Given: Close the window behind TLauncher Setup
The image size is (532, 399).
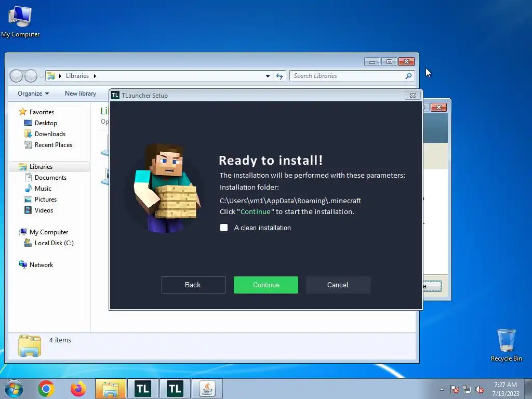Looking at the screenshot, I should tap(438, 107).
